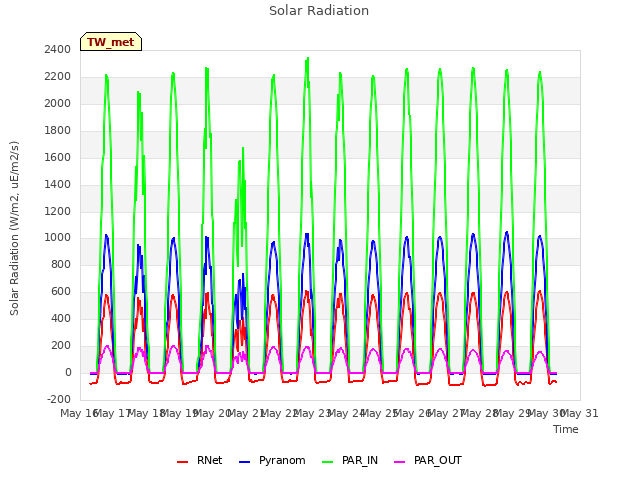Click the 1400 y-axis tick label
The height and width of the screenshot is (480, 640).
pos(58,184)
